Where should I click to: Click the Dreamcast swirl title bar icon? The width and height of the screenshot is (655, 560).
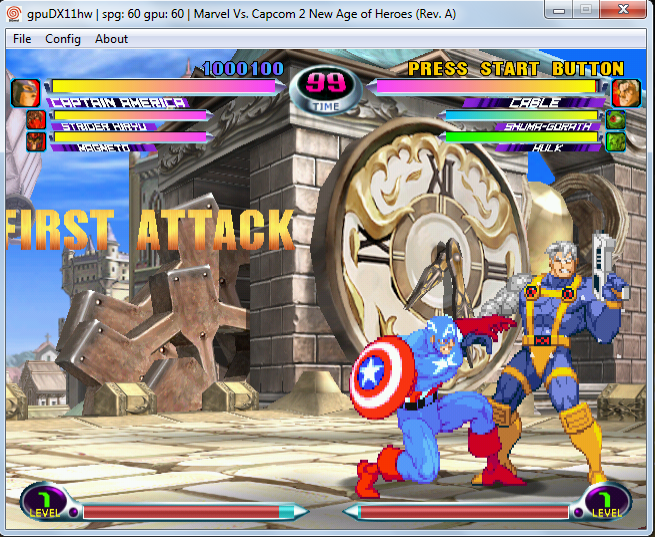tap(13, 14)
